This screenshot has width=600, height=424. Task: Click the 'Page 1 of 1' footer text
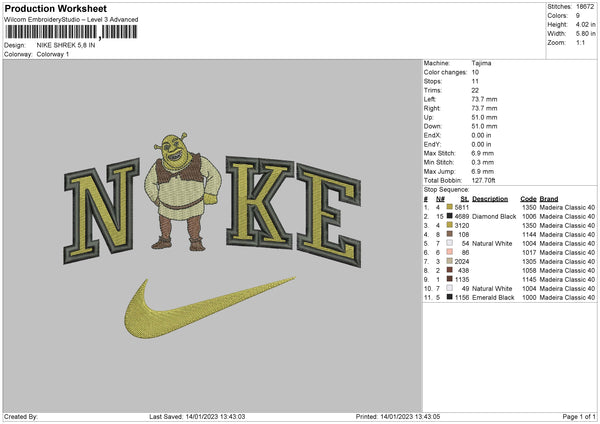[579, 416]
